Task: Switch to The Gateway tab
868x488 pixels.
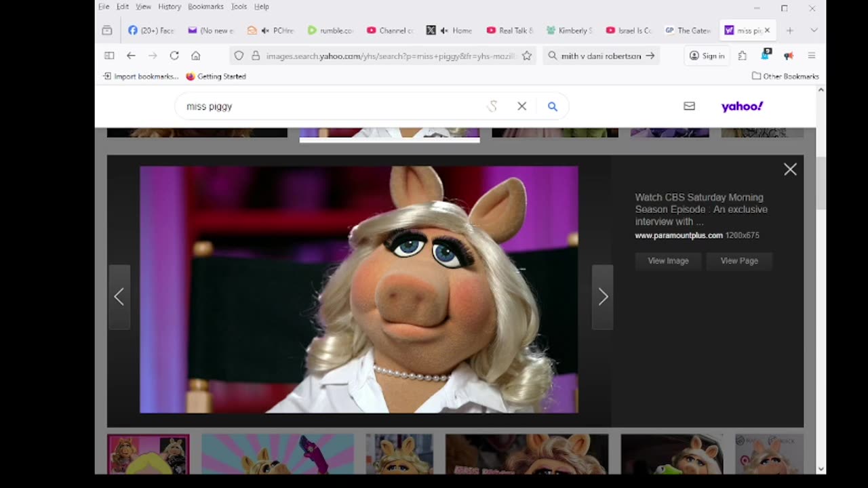Action: coord(688,30)
